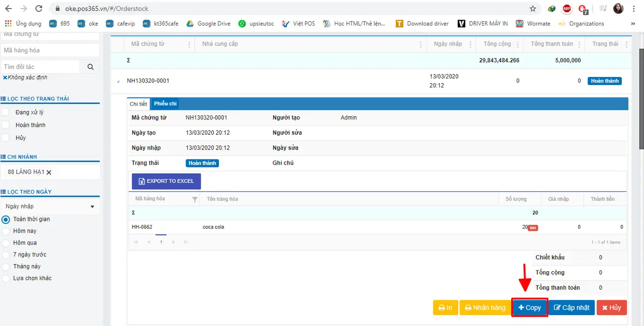Open the Google Drive bookmark
This screenshot has height=326, width=644.
click(209, 24)
